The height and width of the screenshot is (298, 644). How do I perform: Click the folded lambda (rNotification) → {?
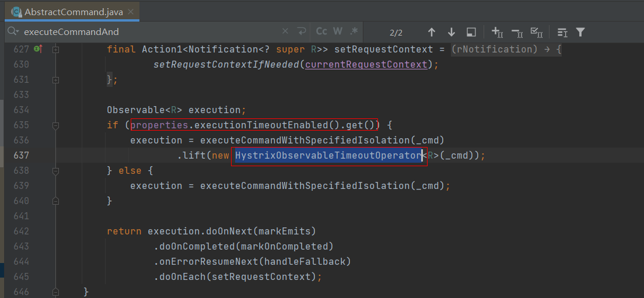pos(506,50)
